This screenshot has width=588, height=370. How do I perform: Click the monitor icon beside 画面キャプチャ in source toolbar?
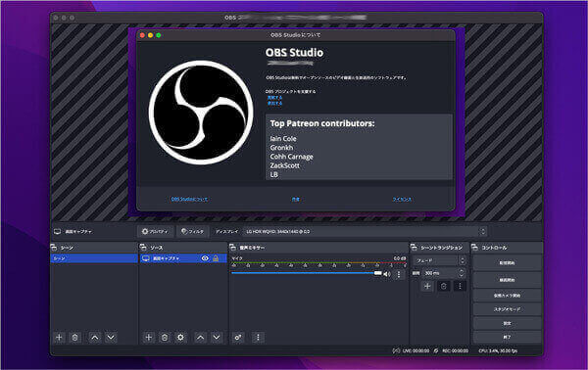[x=58, y=232]
